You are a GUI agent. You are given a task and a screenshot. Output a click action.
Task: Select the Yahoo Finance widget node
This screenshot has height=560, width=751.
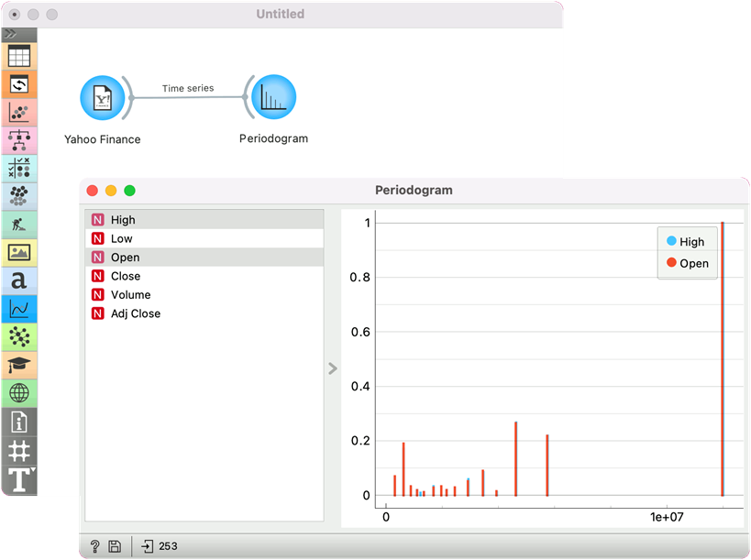103,98
